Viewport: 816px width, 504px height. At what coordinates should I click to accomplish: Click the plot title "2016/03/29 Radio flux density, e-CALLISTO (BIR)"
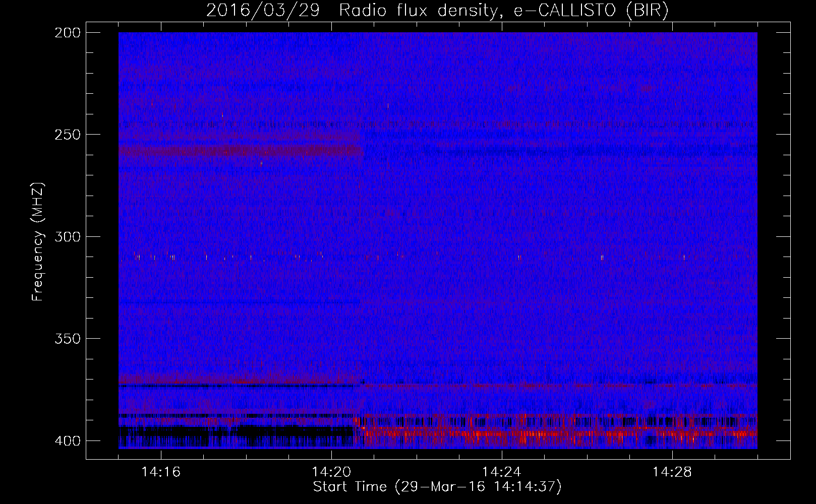click(437, 11)
